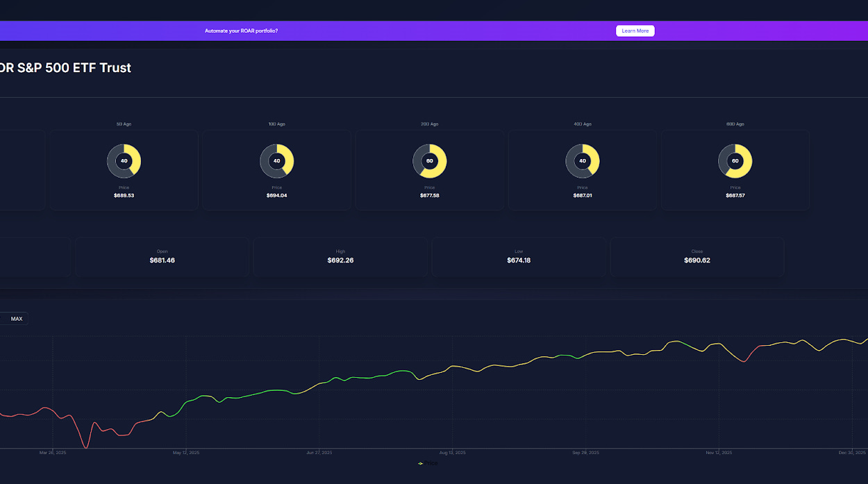Click the Nov 12, 2025 axis date
The height and width of the screenshot is (484, 868).
[x=719, y=453]
